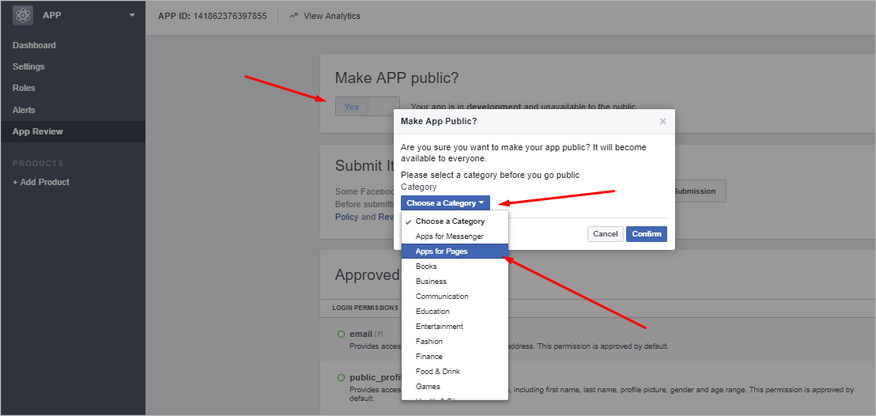This screenshot has width=876, height=416.
Task: Choose Games category
Action: tap(455, 386)
